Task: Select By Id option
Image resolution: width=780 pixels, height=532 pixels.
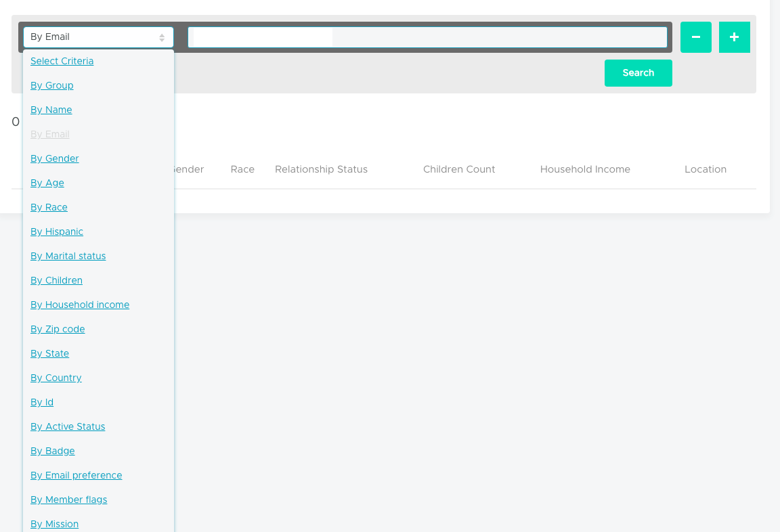Action: click(x=42, y=402)
